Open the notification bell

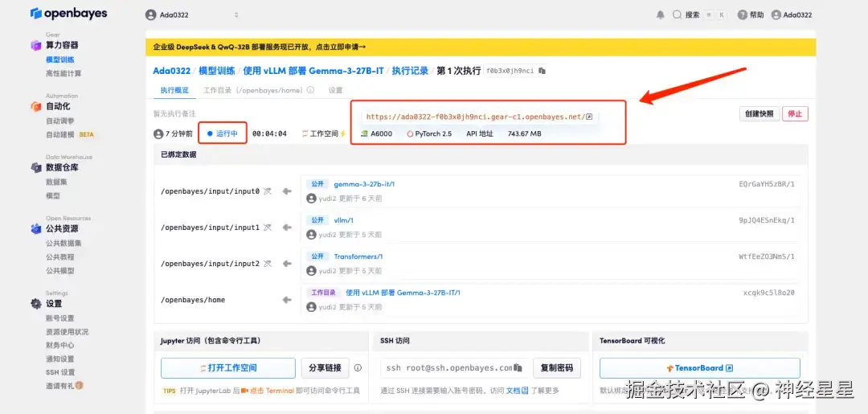660,15
